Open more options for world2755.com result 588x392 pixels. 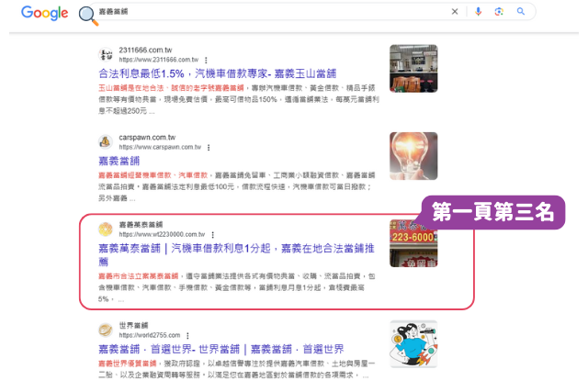187,335
